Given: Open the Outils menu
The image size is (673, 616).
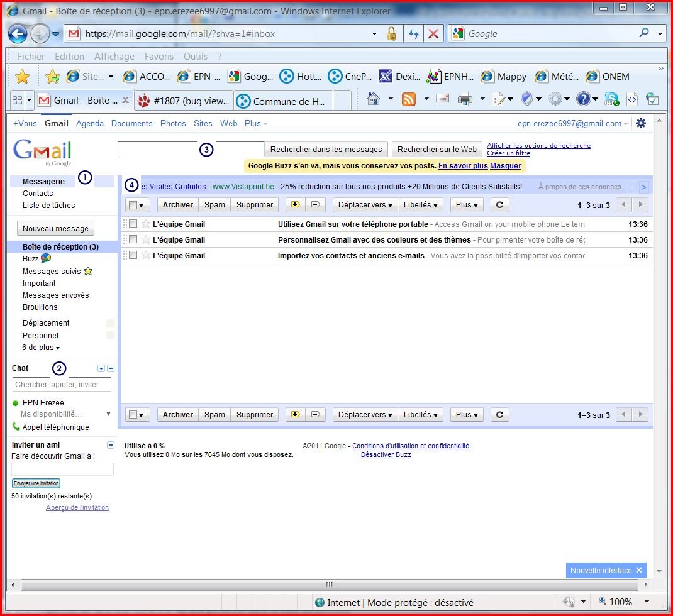Looking at the screenshot, I should pyautogui.click(x=195, y=57).
